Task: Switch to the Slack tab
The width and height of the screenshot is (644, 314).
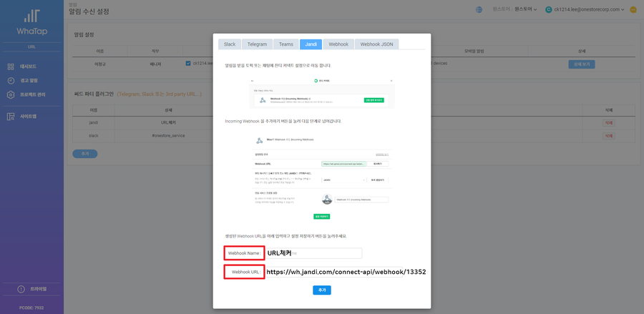Action: click(x=230, y=44)
